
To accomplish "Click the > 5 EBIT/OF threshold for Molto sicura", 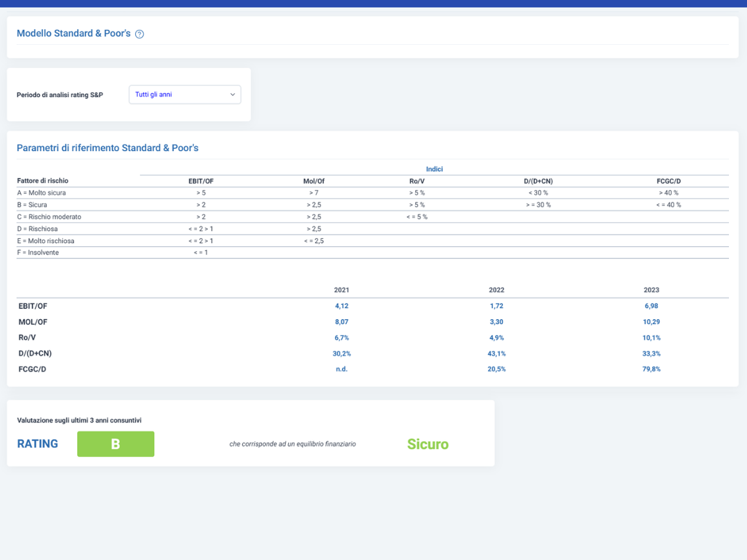I will [x=201, y=193].
